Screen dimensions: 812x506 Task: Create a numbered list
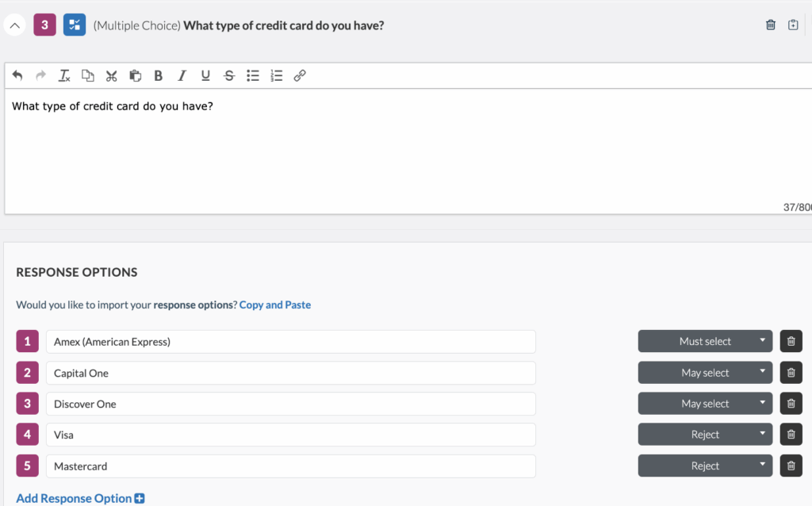pyautogui.click(x=277, y=75)
